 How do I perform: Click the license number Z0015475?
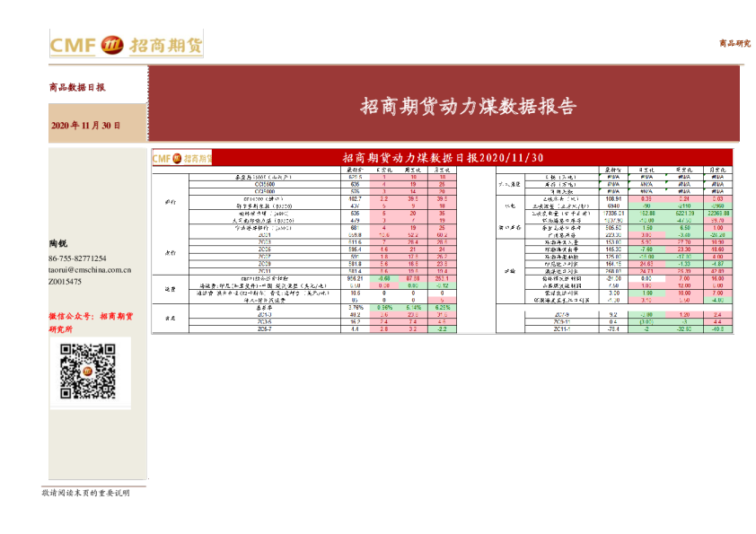pyautogui.click(x=65, y=282)
